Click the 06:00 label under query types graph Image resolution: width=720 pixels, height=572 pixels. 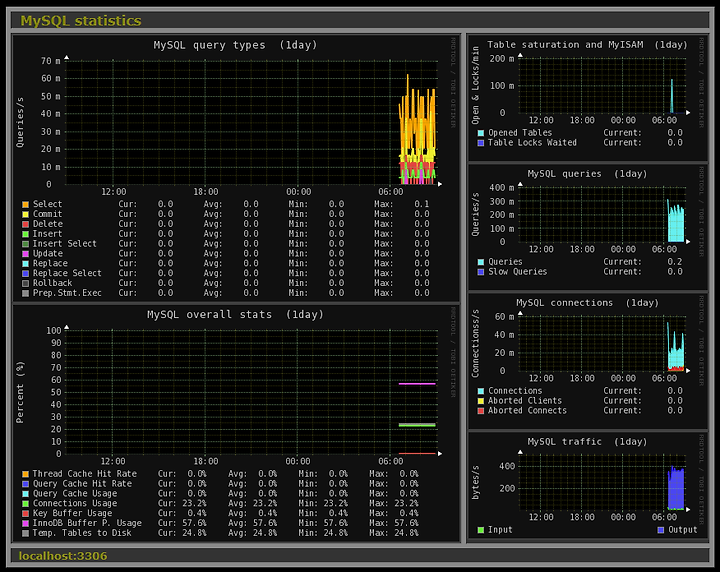(390, 192)
